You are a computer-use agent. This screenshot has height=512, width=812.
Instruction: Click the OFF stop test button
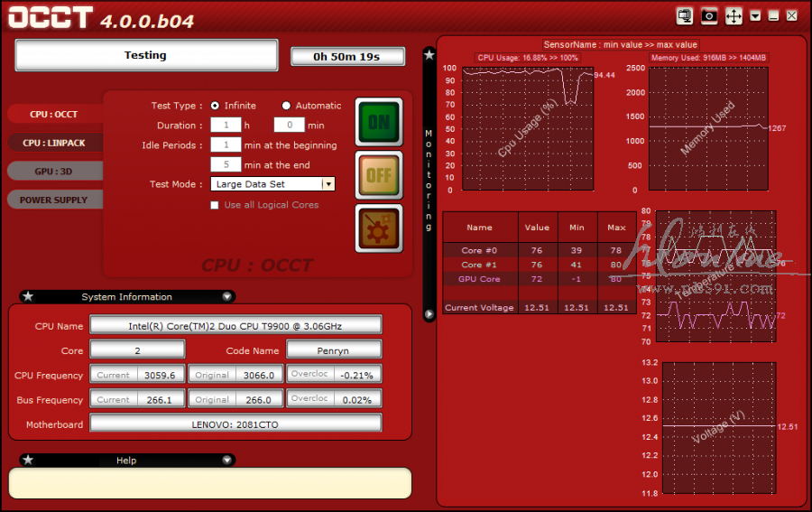coord(379,175)
